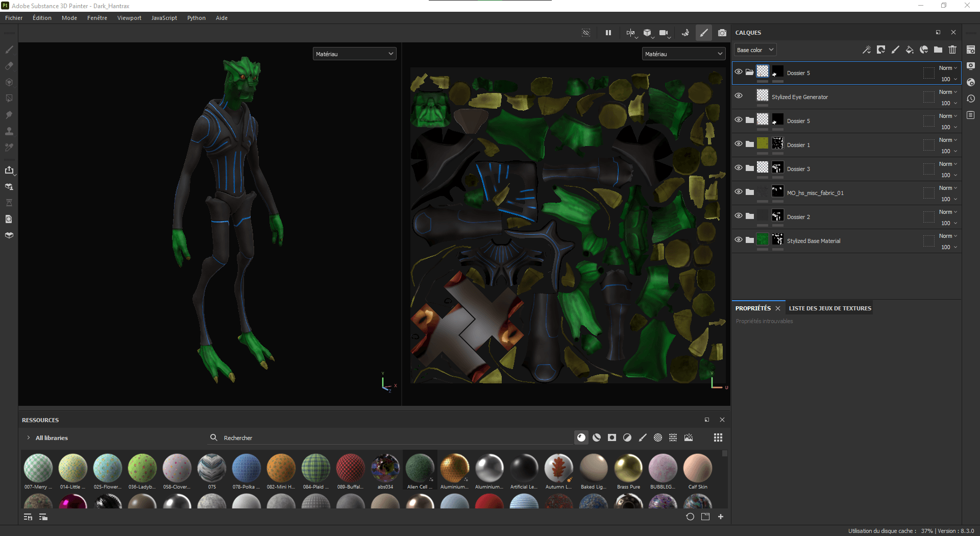
Task: Open the 2D viewport Matériau dropdown
Action: (x=683, y=54)
